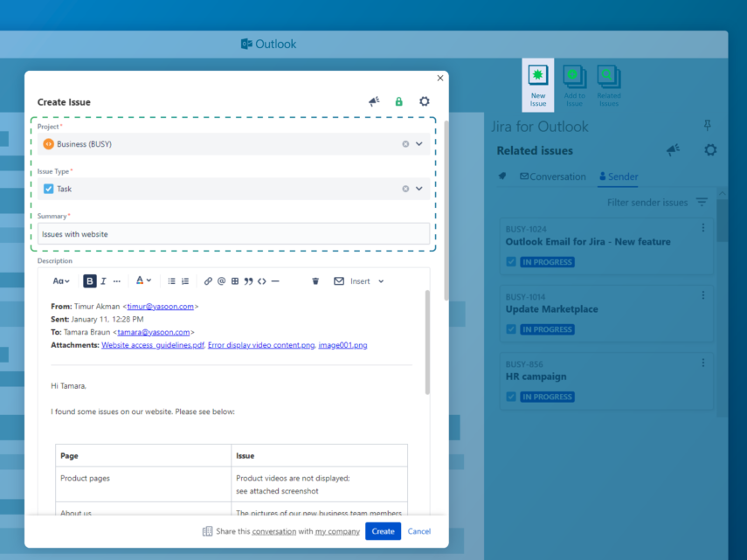Click the envelope icon next to Insert

[x=339, y=281]
